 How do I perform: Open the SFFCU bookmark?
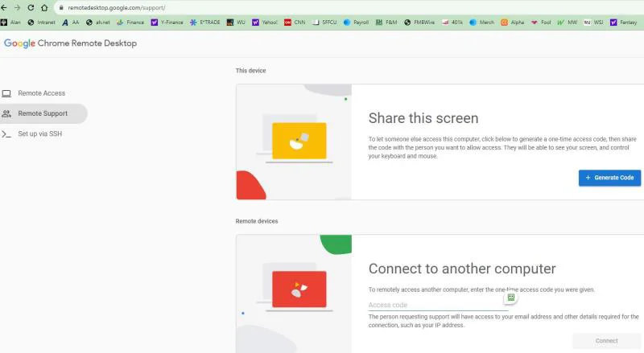click(x=324, y=23)
